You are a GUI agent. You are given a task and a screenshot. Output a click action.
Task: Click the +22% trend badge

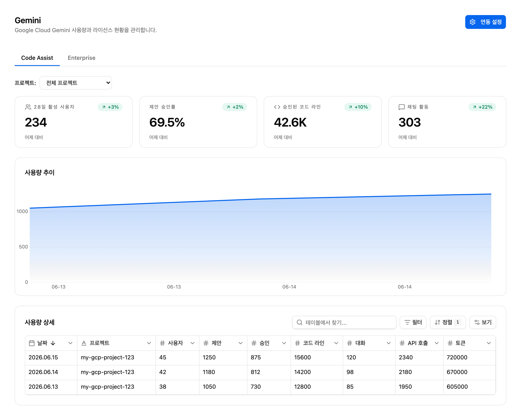click(482, 107)
